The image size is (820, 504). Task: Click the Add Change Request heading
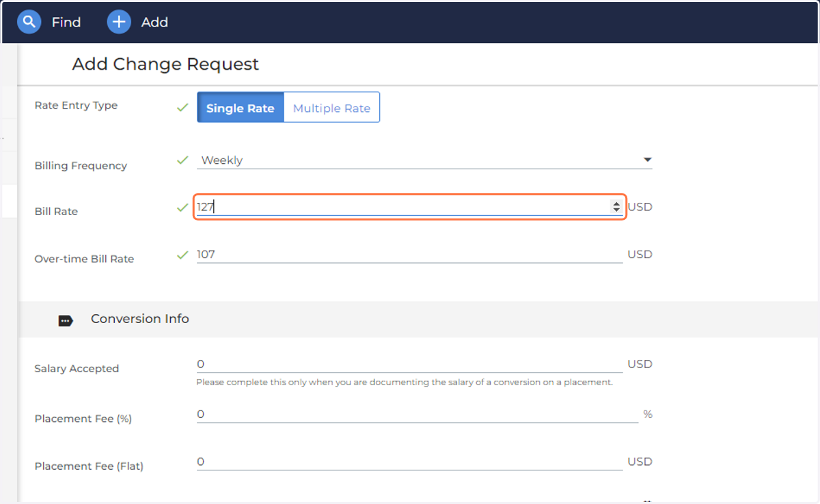click(x=165, y=64)
